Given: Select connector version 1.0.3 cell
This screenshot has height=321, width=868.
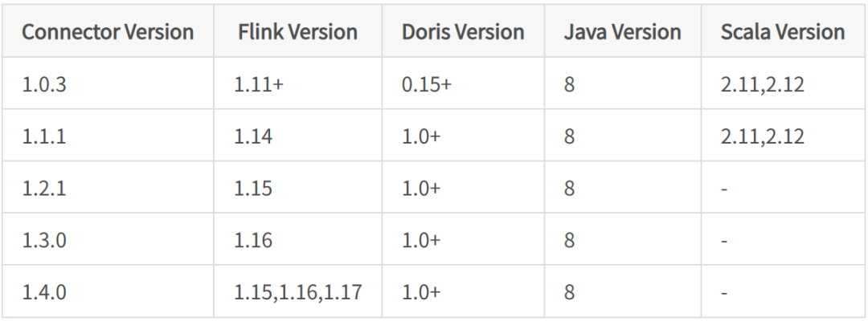Looking at the screenshot, I should [44, 84].
